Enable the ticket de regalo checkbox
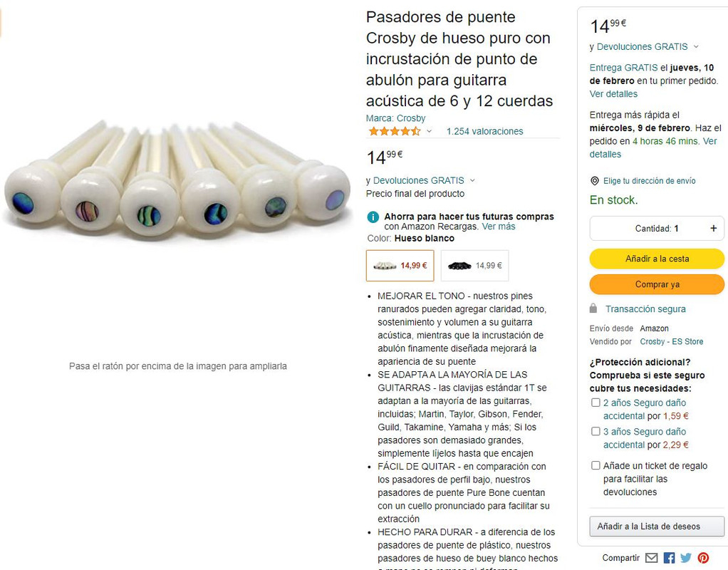 coord(596,465)
